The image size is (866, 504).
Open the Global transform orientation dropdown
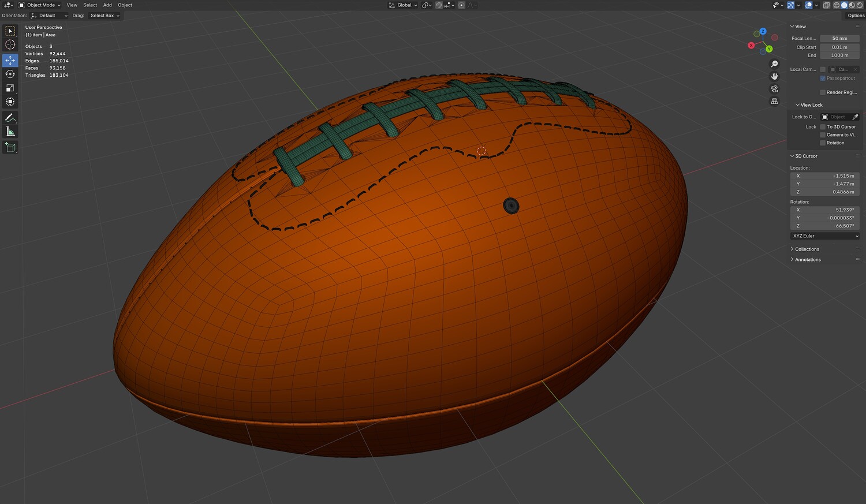coord(403,5)
